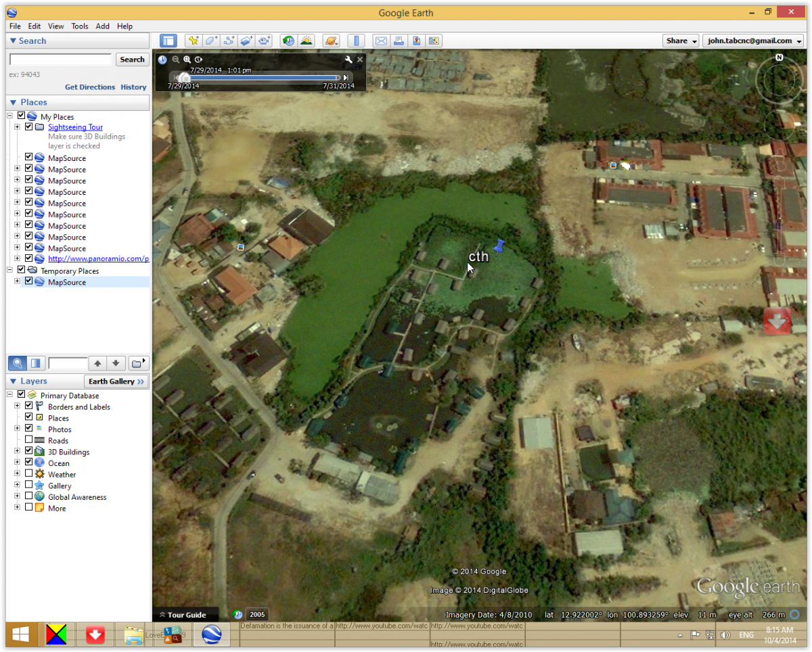Viewport: 812px width, 652px height.
Task: Move selected place up arrow button
Action: (97, 363)
